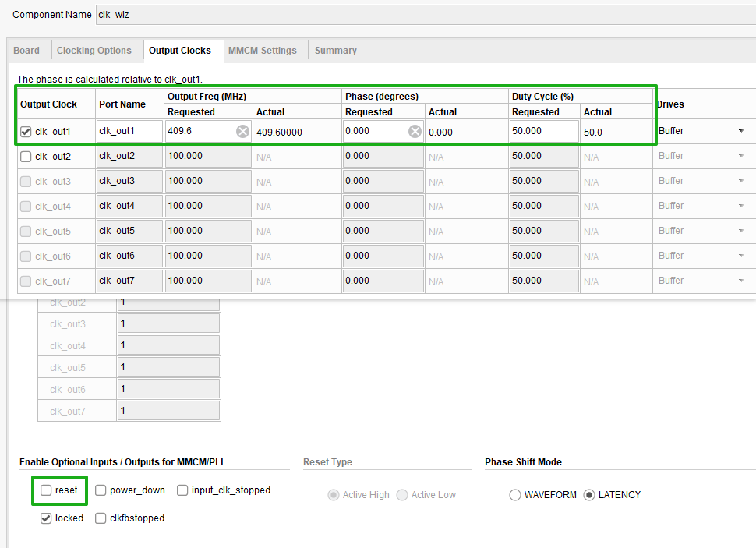
Task: Switch to the Clocking Options tab
Action: coord(94,51)
